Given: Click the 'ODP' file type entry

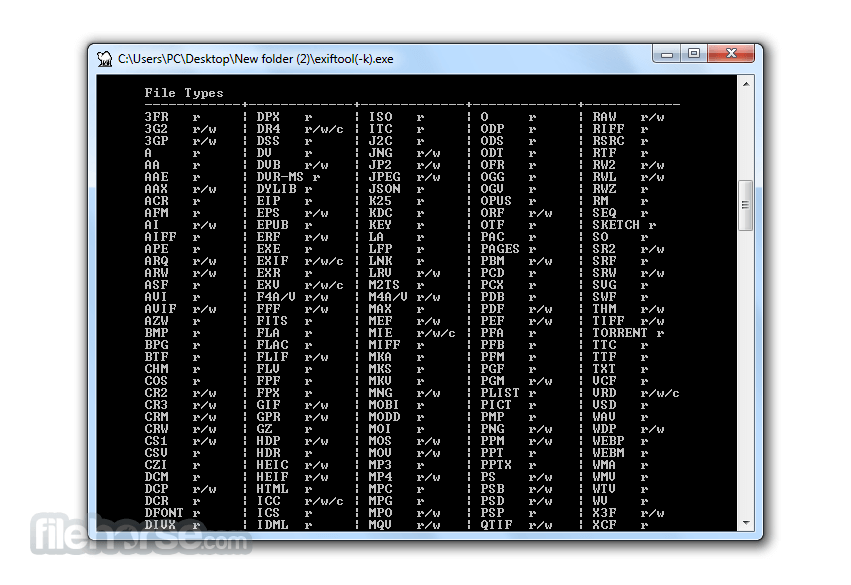Looking at the screenshot, I should [x=492, y=129].
